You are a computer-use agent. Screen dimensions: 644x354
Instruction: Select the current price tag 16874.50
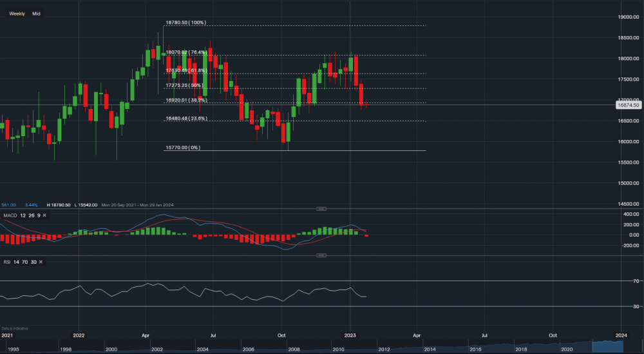coord(629,105)
